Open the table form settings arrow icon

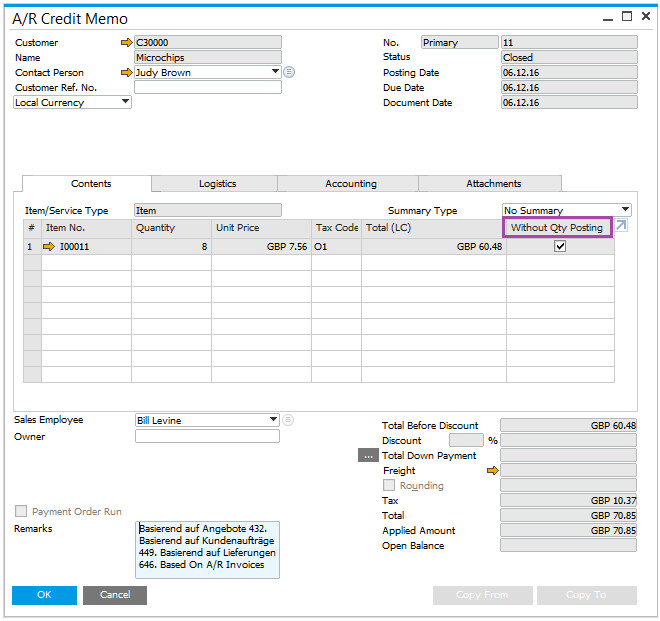click(x=621, y=225)
